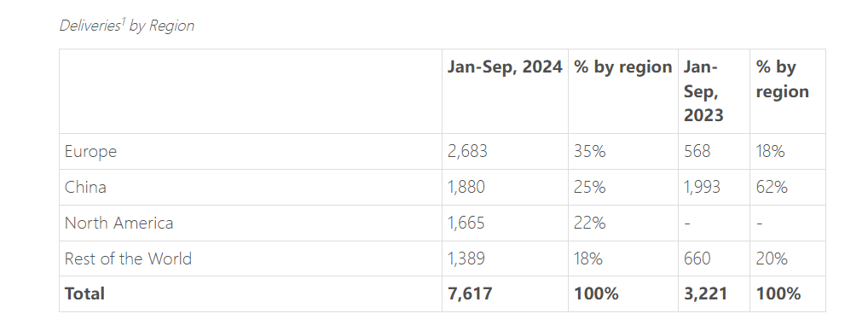Click the first '% by region' header
The width and height of the screenshot is (868, 331).
pos(622,67)
